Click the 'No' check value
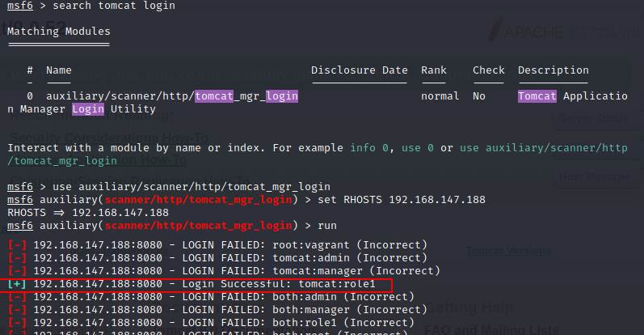644x335 pixels. tap(479, 96)
